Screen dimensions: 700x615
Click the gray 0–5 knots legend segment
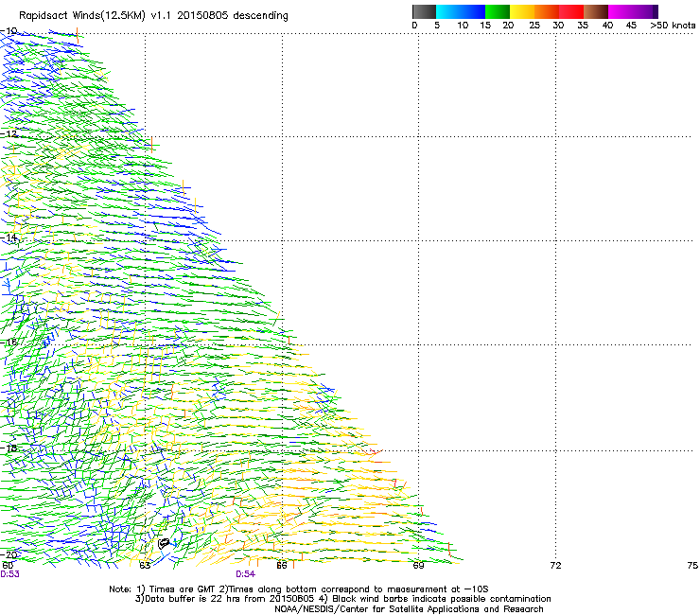tap(424, 11)
